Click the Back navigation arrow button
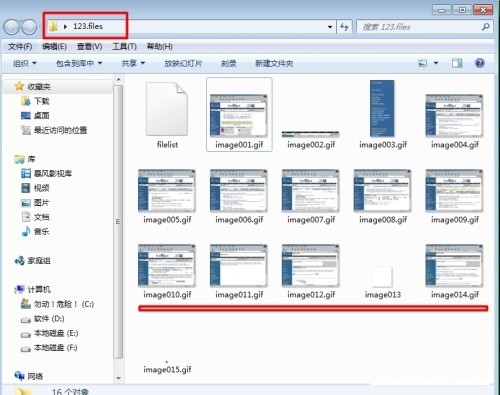Screen dimensions: 500x395 [12, 27]
